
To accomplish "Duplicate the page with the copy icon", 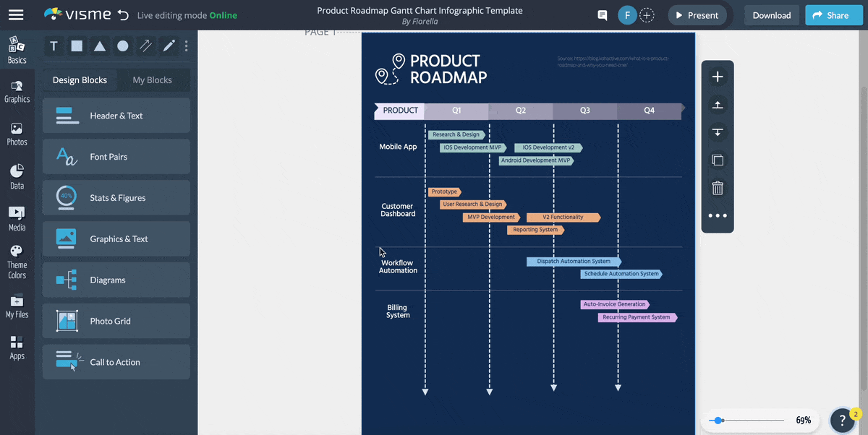I will pos(718,160).
